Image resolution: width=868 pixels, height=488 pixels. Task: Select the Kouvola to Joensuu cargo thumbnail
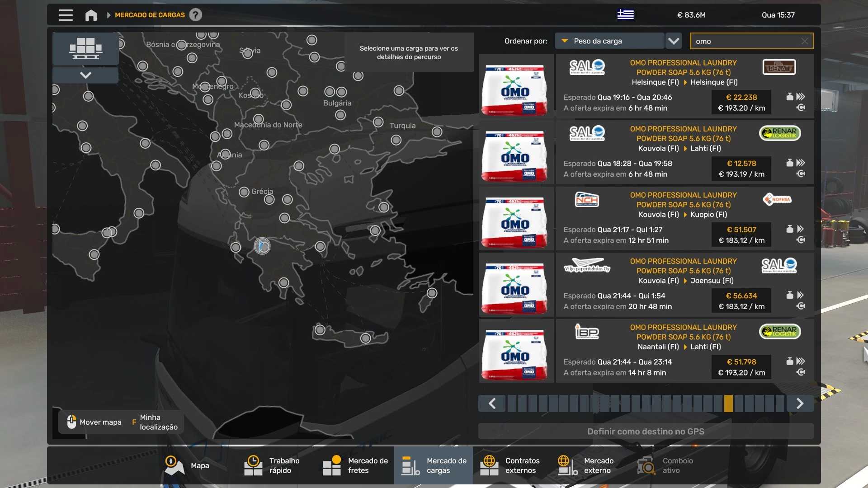(516, 285)
